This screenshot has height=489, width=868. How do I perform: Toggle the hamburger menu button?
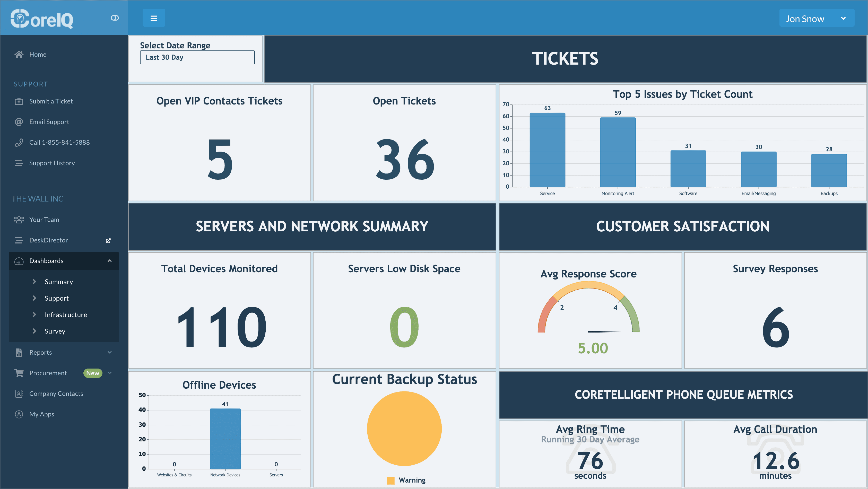pyautogui.click(x=154, y=18)
